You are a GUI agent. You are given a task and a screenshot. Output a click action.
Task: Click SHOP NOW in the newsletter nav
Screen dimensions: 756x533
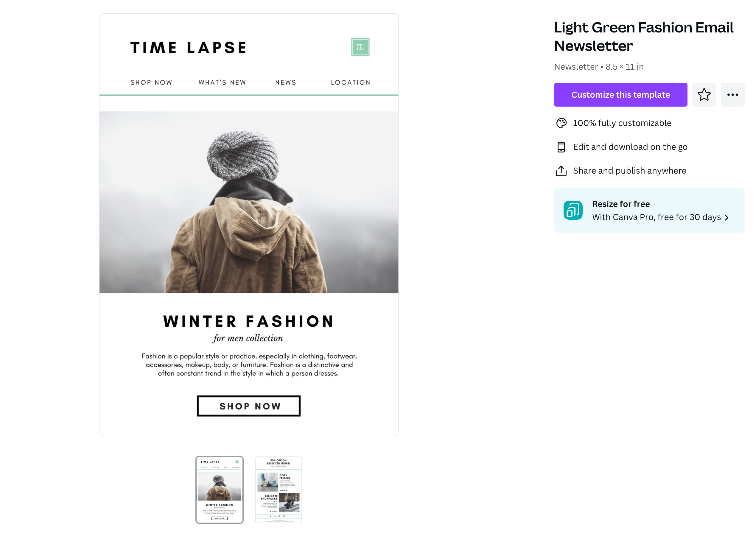(151, 82)
